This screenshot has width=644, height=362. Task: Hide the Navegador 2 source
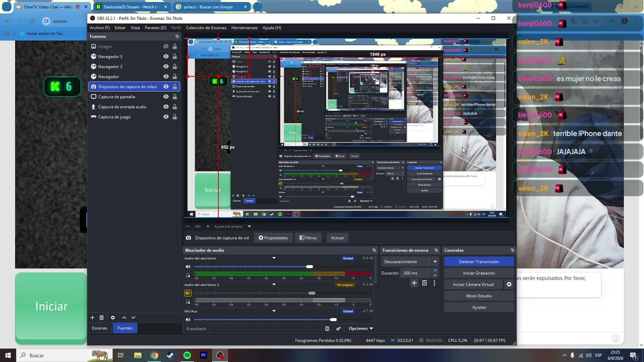(166, 66)
